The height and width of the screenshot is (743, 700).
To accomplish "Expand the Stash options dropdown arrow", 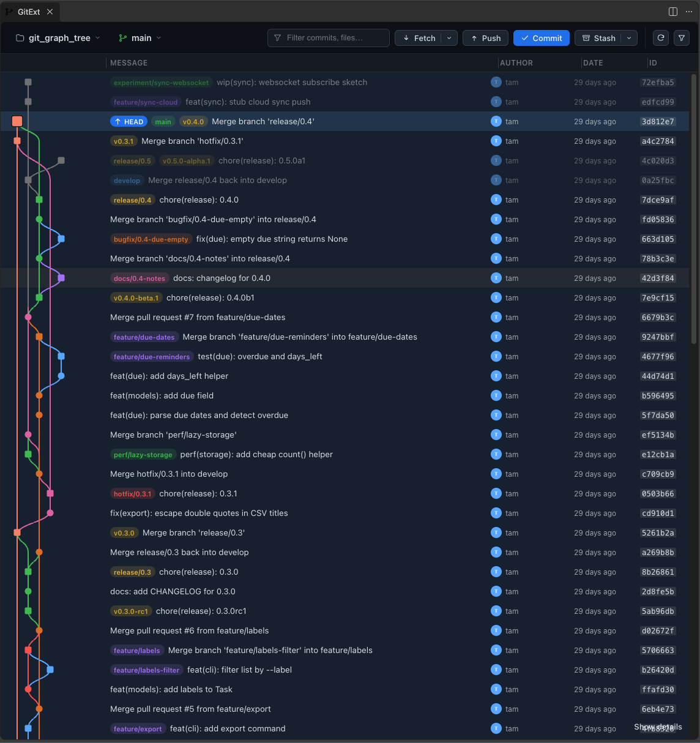I will tap(629, 38).
